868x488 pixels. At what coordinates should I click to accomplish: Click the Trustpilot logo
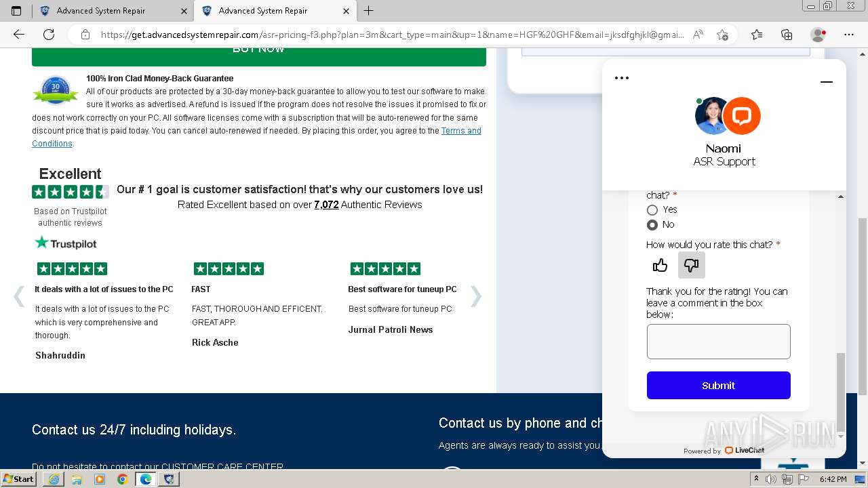pos(66,243)
